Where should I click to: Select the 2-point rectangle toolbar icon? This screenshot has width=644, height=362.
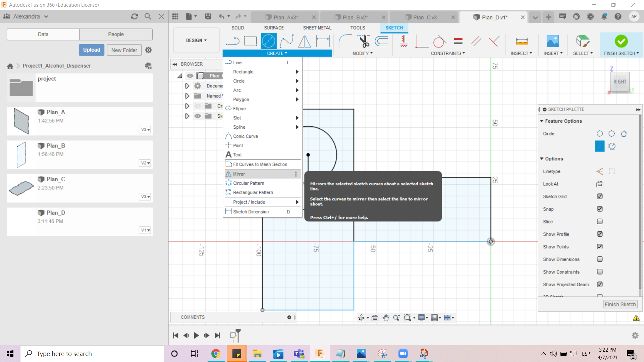pyautogui.click(x=250, y=41)
